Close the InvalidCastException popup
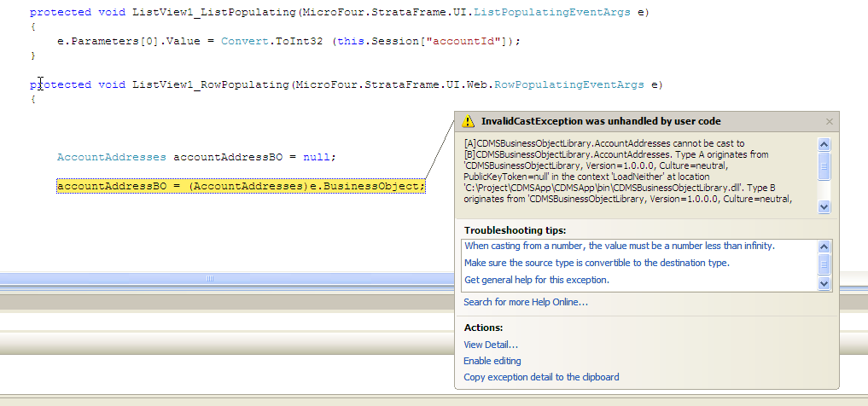 (829, 122)
